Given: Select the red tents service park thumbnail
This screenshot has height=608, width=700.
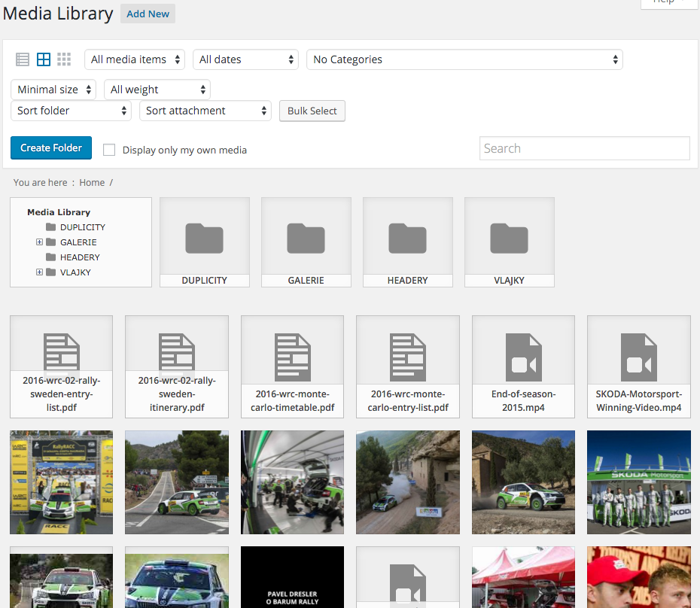Looking at the screenshot, I should (x=523, y=577).
